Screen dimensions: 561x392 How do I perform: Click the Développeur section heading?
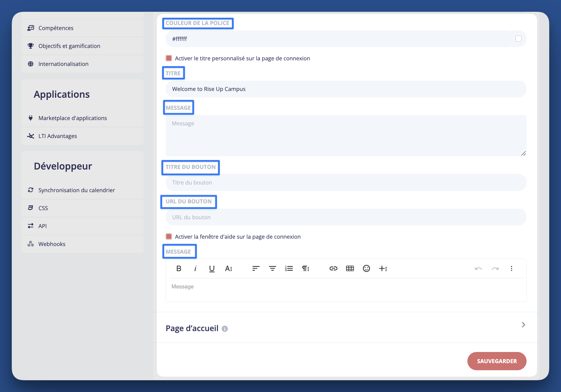tap(63, 166)
